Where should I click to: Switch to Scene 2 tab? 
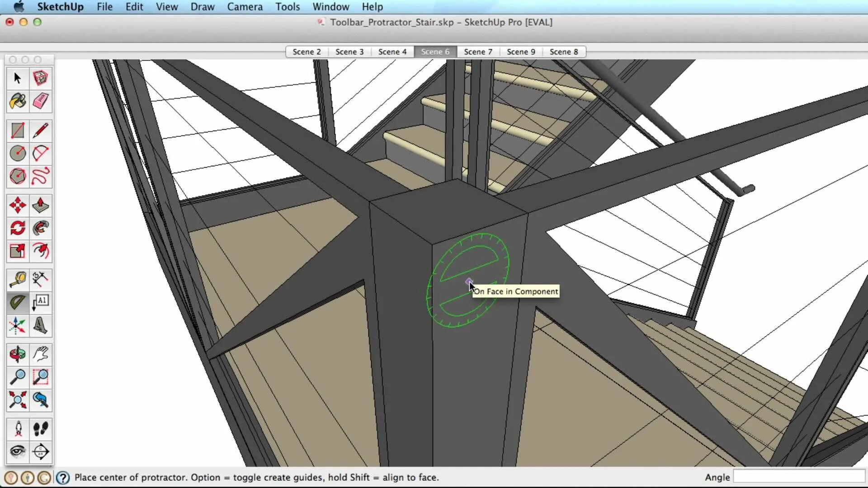point(307,52)
